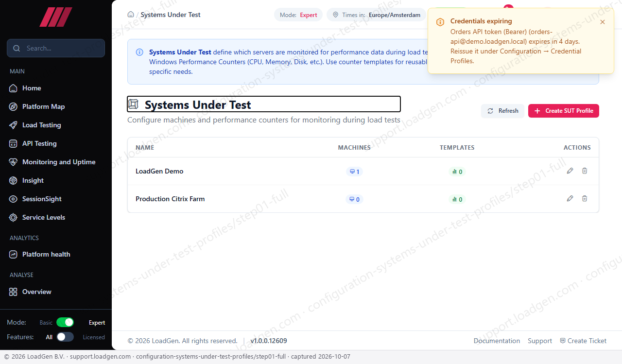The image size is (622, 364).
Task: Click the home breadcrumb icon
Action: click(131, 15)
